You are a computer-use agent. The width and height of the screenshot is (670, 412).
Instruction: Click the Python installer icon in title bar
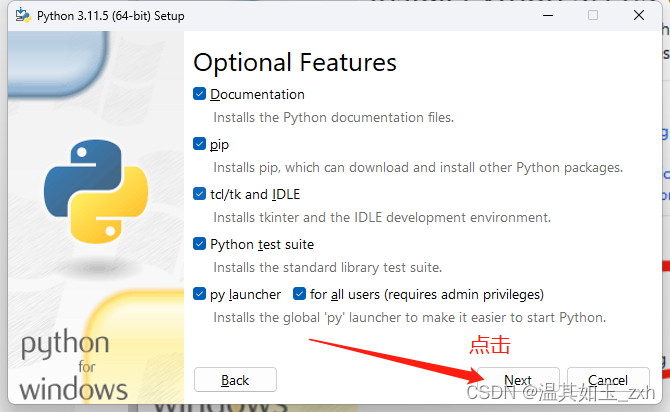23,15
